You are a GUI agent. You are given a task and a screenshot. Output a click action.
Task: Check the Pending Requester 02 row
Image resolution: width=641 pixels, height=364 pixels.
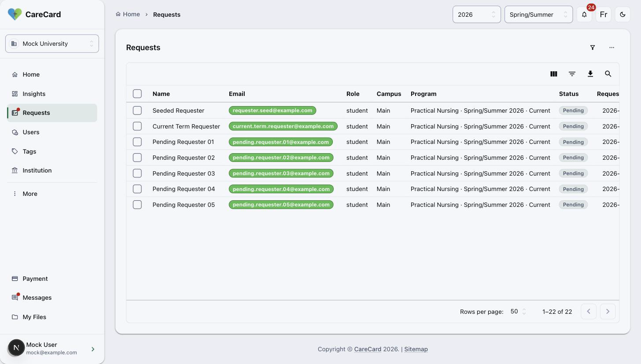point(137,158)
